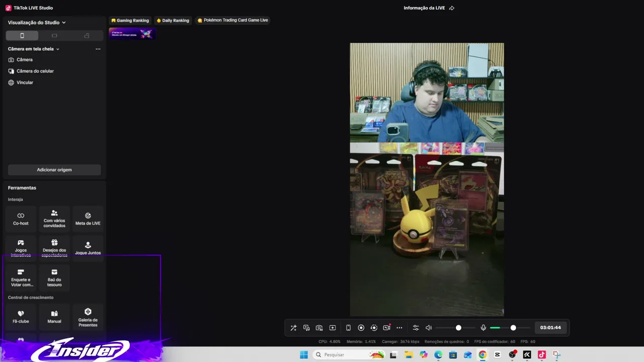The height and width of the screenshot is (362, 644).
Task: Open Enquete e Votar tool
Action: pyautogui.click(x=21, y=278)
